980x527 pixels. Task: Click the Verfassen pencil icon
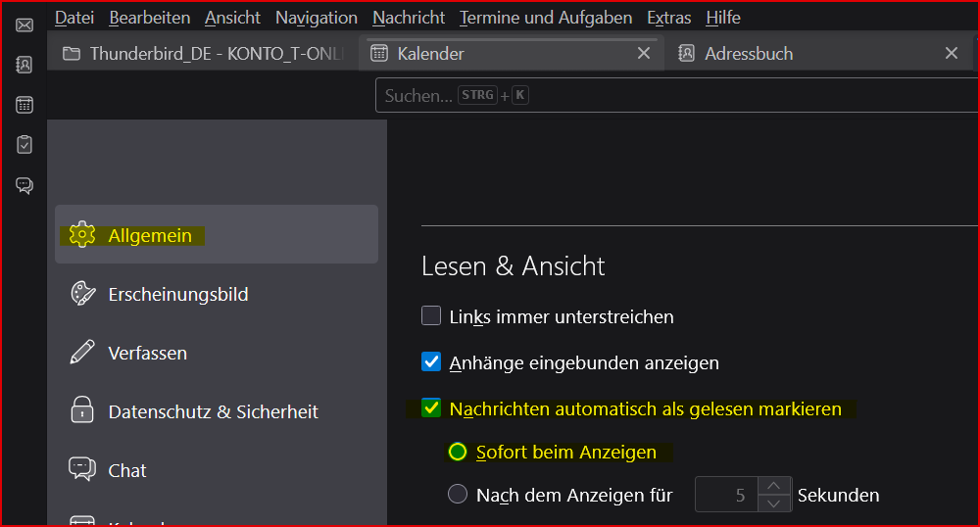tap(82, 353)
